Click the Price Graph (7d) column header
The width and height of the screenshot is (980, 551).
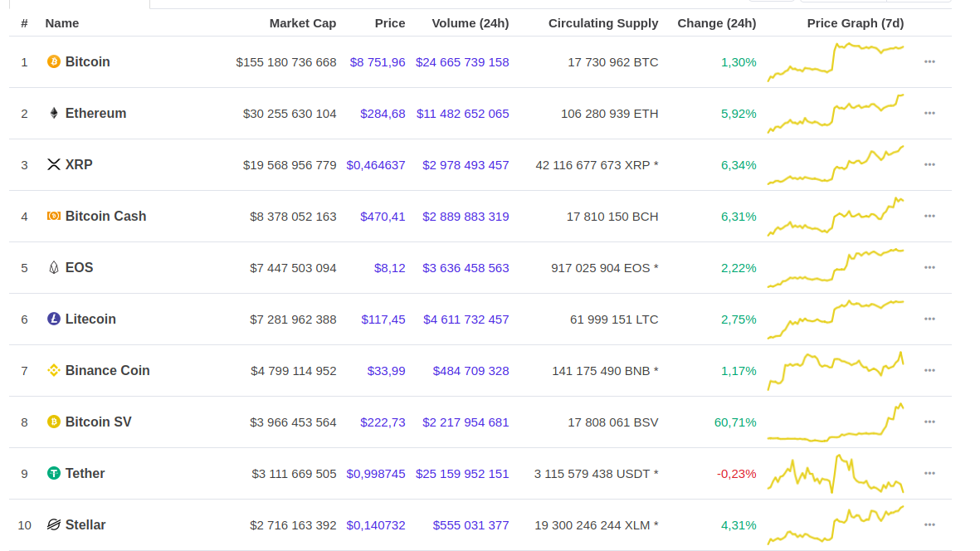[855, 23]
